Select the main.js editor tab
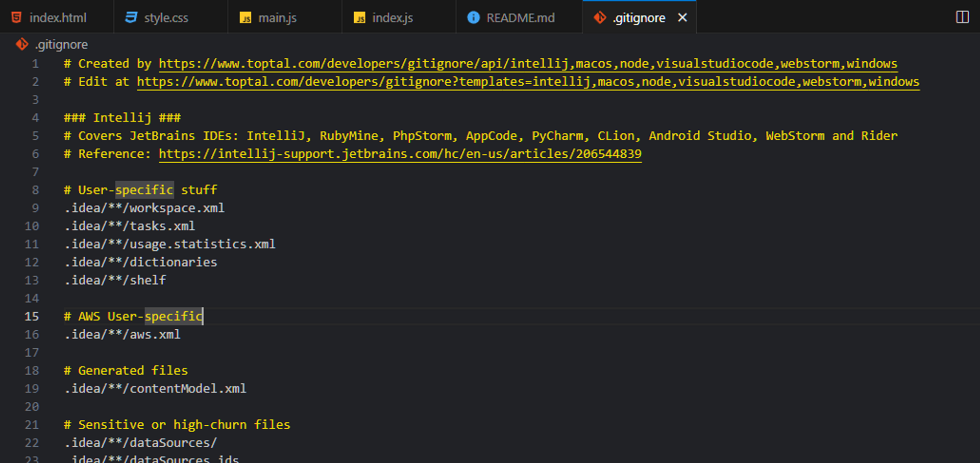 (285, 18)
